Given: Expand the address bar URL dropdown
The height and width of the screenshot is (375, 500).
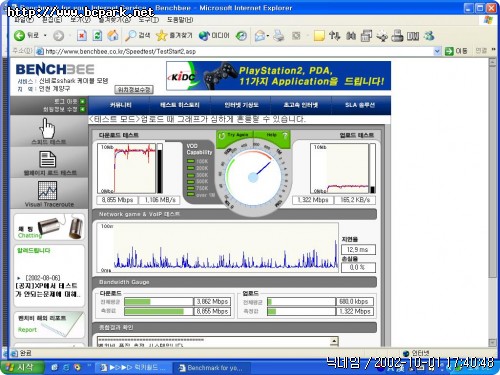Looking at the screenshot, I should (x=437, y=51).
